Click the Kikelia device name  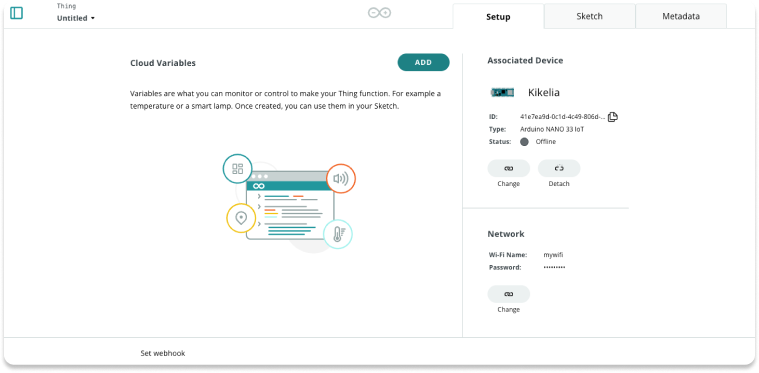[x=544, y=92]
